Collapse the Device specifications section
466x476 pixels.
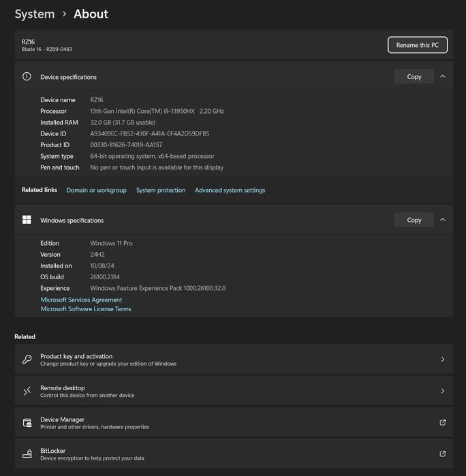(442, 76)
